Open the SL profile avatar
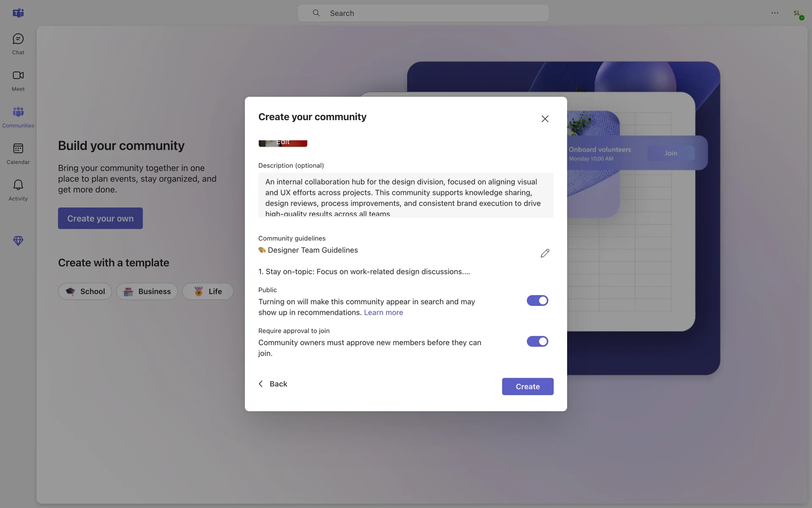The height and width of the screenshot is (508, 812). (x=797, y=13)
